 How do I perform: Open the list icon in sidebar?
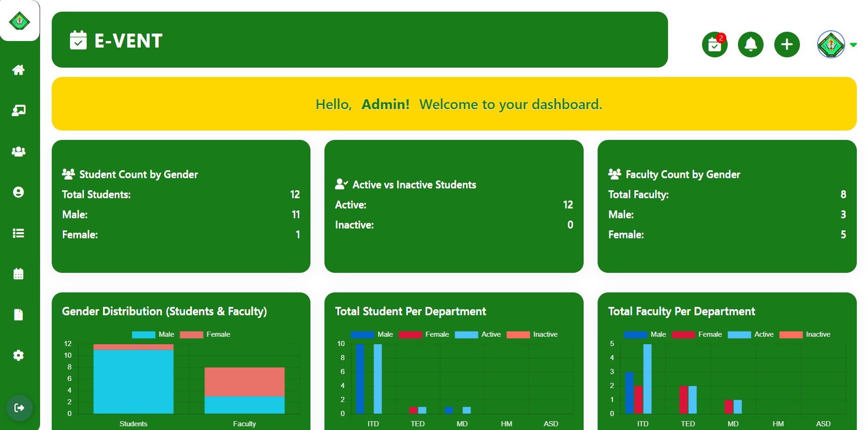pos(19,233)
